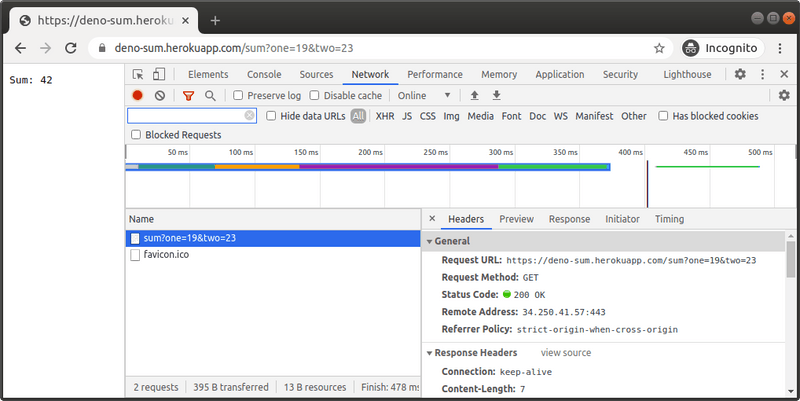Switch to the Sources tab
The image size is (800, 401).
click(316, 74)
